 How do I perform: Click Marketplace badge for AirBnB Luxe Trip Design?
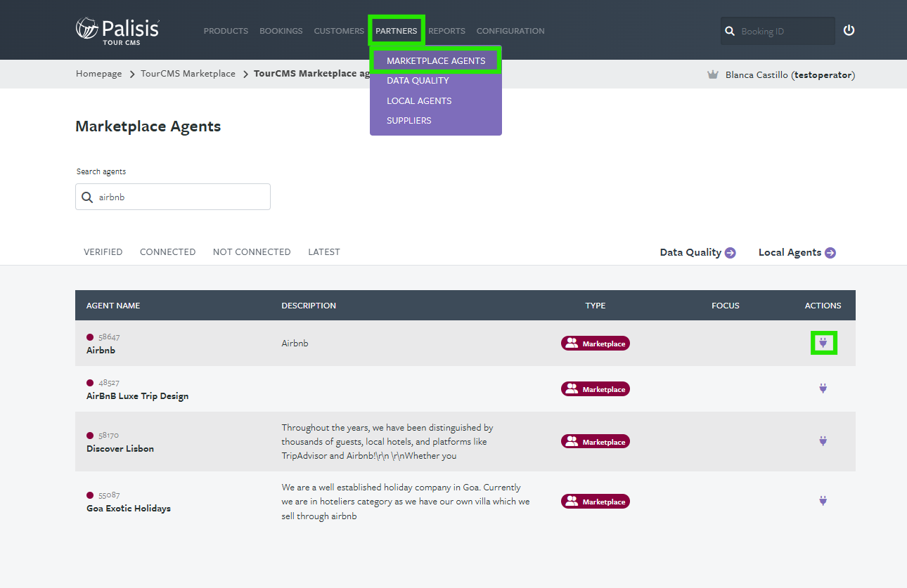point(596,389)
